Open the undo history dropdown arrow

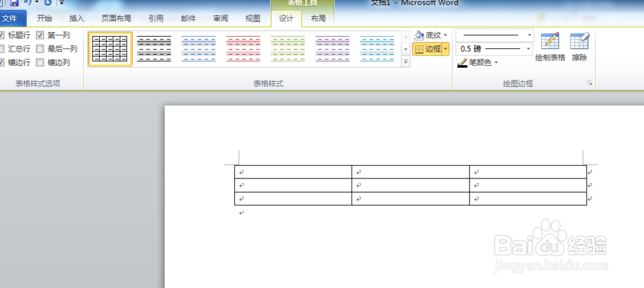(37, 3)
